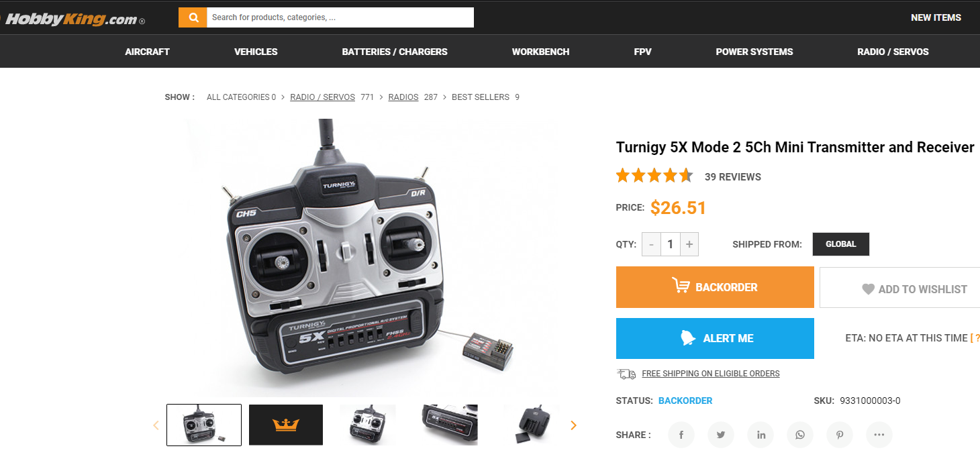Image resolution: width=980 pixels, height=473 pixels.
Task: Show next thumbnails with right arrow
Action: [573, 425]
